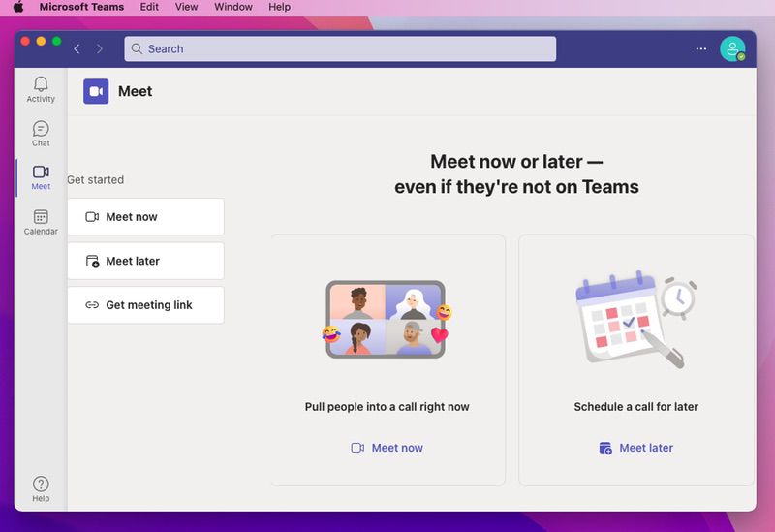Open the Window menu

(233, 7)
